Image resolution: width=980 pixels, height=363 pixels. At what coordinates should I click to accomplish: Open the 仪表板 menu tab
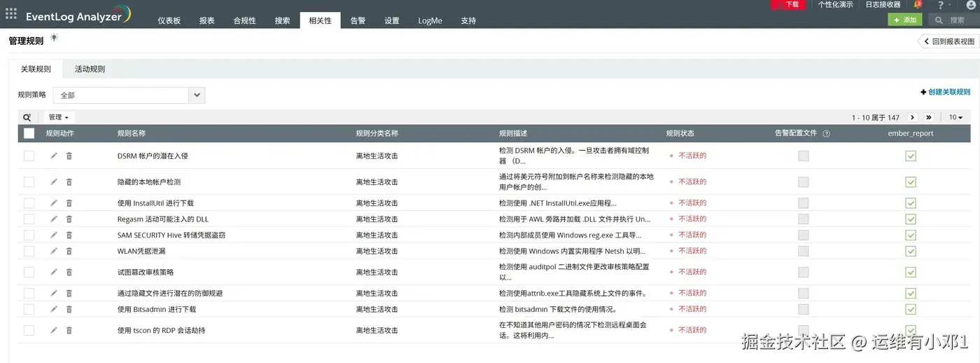tap(169, 20)
